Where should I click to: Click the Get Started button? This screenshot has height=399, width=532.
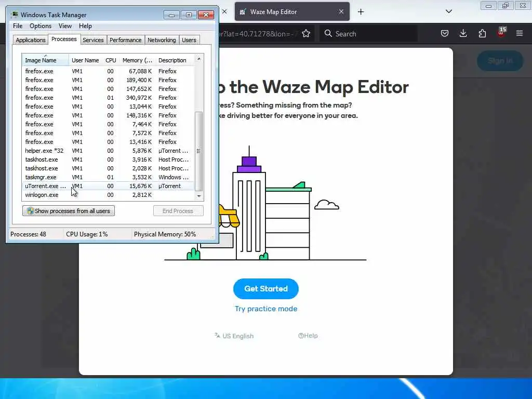266,289
